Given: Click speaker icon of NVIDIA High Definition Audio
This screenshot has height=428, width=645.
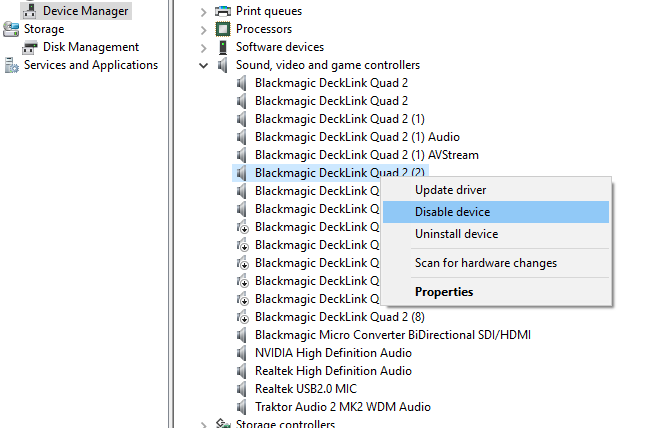Looking at the screenshot, I should [x=242, y=353].
